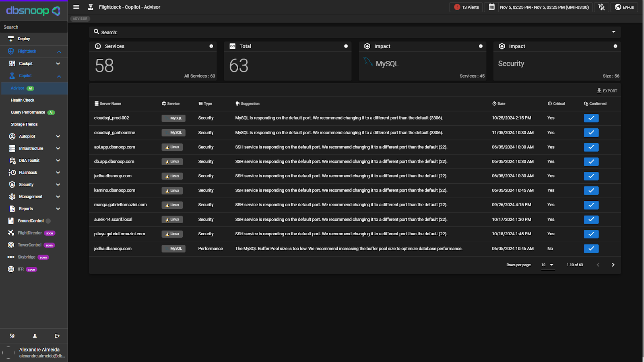The height and width of the screenshot is (362, 644).
Task: Click the logout icon
Action: coord(57,336)
